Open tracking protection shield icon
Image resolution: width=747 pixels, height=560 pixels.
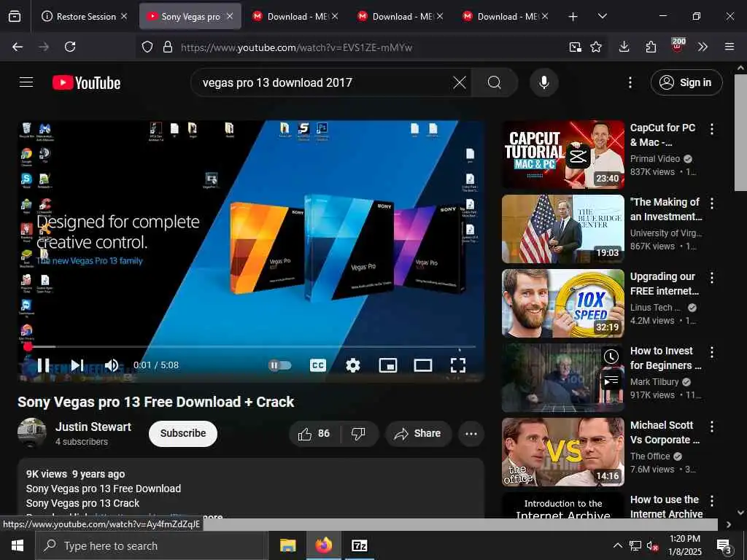pos(147,47)
